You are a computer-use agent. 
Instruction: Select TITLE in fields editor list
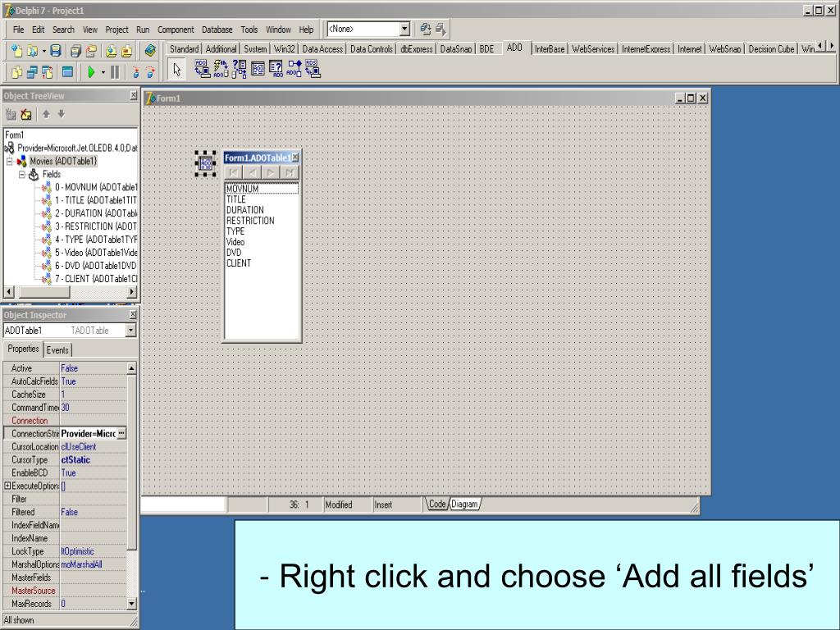coord(236,199)
